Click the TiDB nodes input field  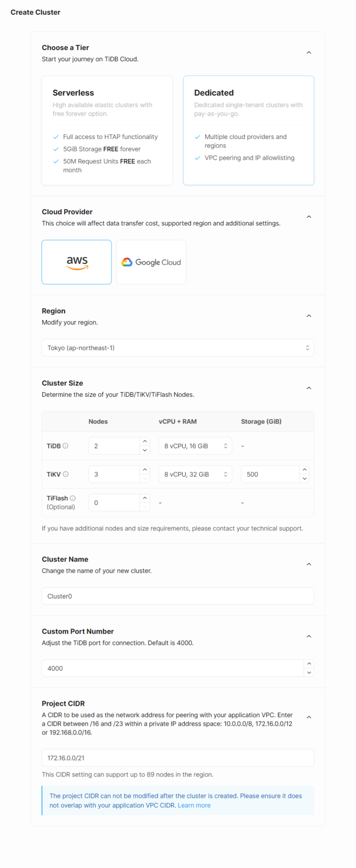coord(114,446)
